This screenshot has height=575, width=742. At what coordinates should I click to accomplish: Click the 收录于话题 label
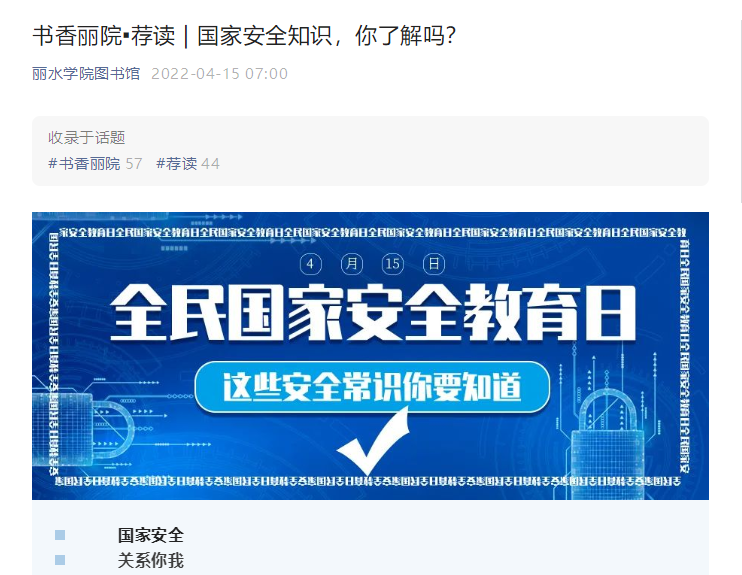click(x=87, y=138)
